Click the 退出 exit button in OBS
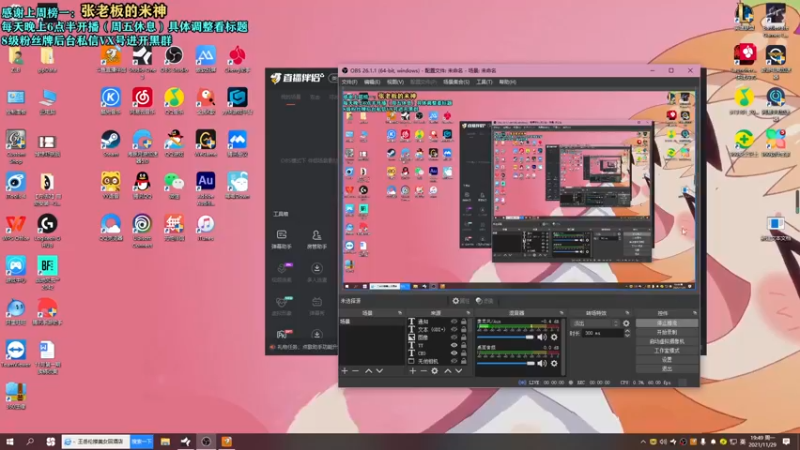Image resolution: width=800 pixels, height=450 pixels. (667, 368)
